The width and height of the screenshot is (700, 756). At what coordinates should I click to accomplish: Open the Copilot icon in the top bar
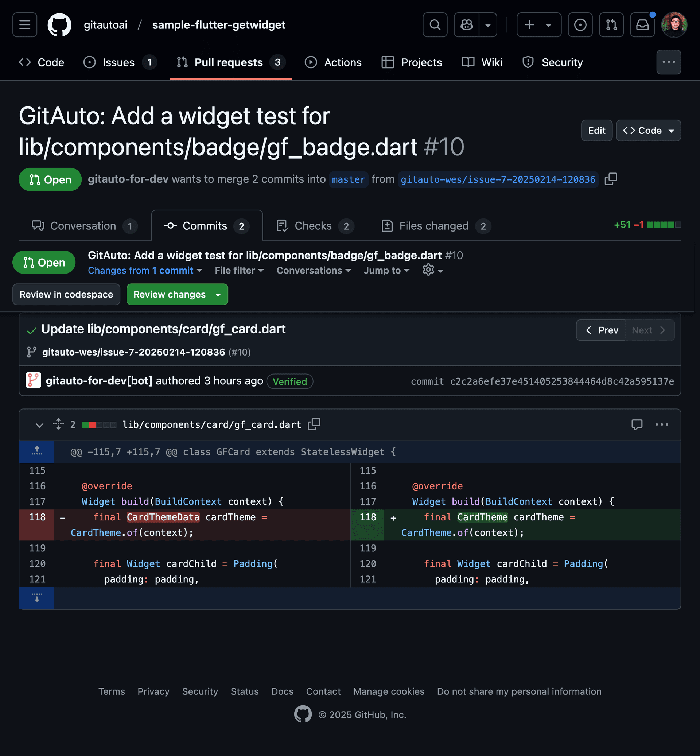tap(466, 25)
